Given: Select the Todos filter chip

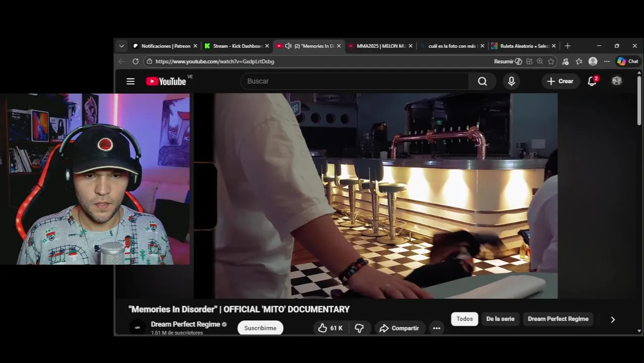Looking at the screenshot, I should coord(465,319).
